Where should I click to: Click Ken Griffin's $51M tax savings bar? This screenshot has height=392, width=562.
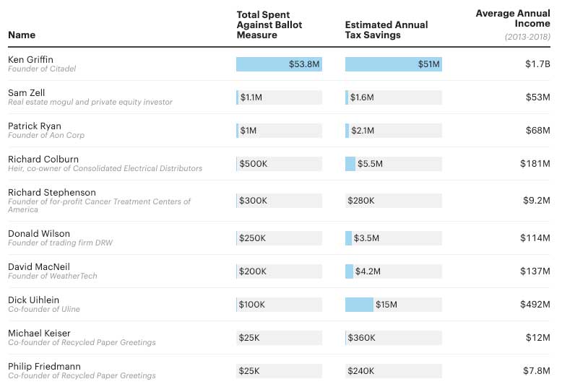point(394,64)
